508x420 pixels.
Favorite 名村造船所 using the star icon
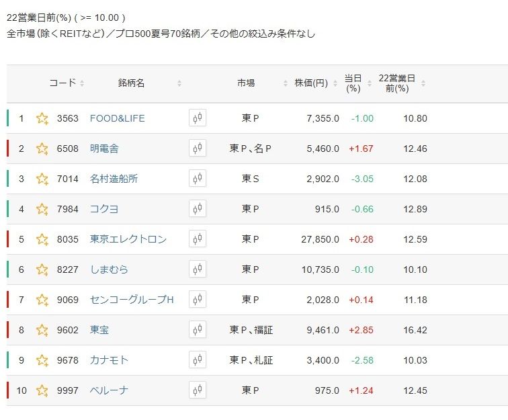[42, 179]
